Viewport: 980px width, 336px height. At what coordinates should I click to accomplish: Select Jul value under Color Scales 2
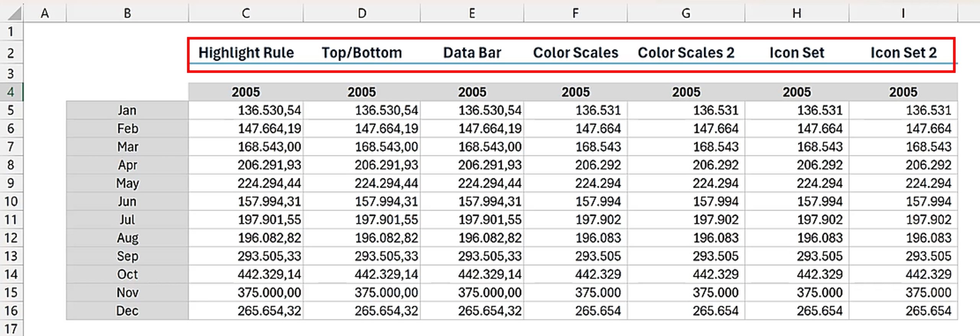click(715, 220)
